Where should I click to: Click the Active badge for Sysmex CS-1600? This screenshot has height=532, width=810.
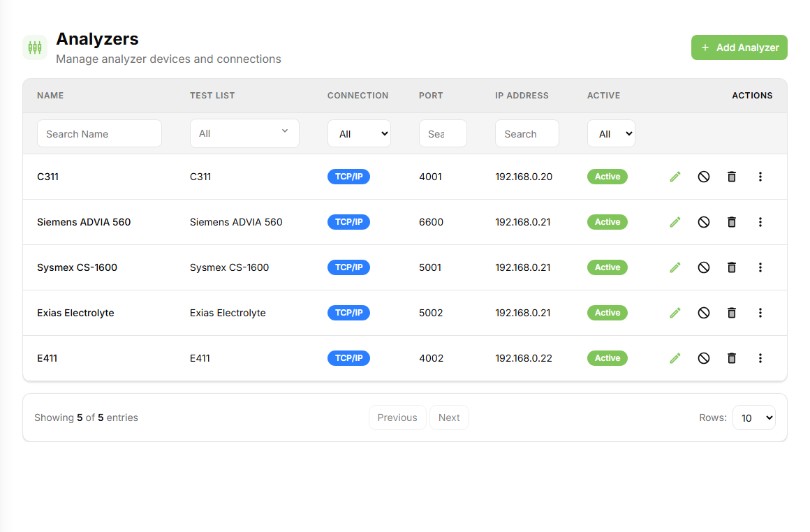tap(607, 267)
